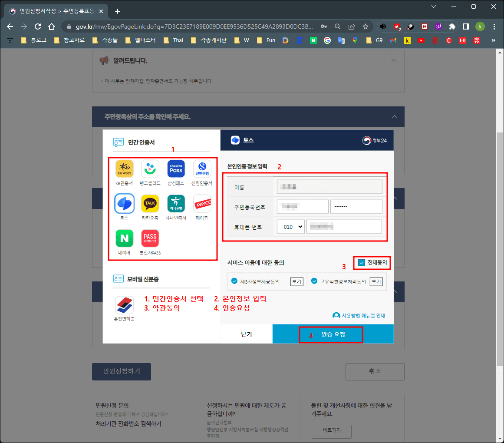
Task: Toggle the 고유식별정보처리동의 consent checkbox
Action: pos(314,281)
